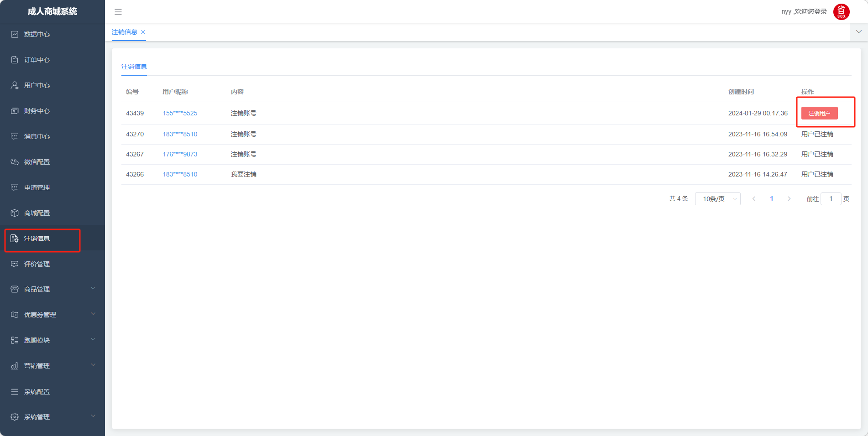Click the 用户中心 person icon

15,85
